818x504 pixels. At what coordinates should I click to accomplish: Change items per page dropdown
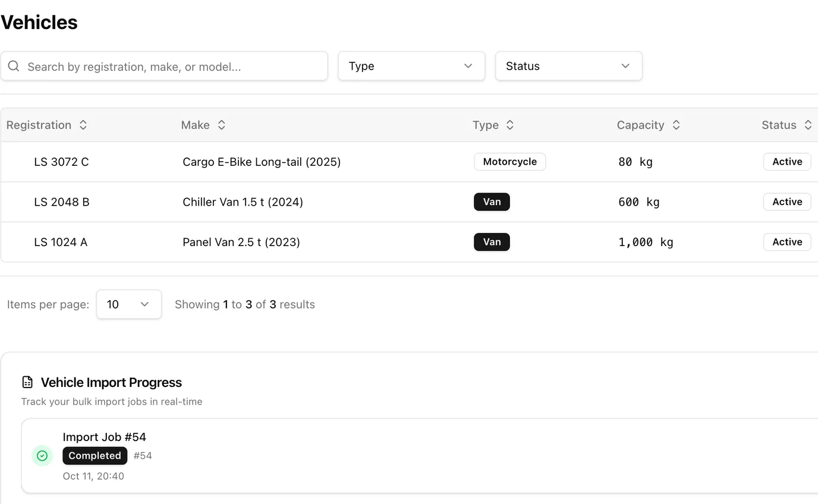(x=129, y=304)
